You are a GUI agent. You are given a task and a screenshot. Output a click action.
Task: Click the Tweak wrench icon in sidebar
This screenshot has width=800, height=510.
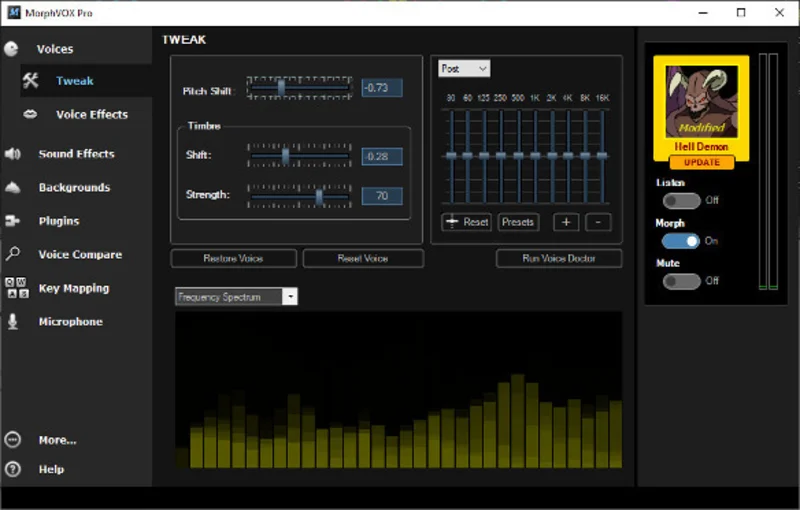(30, 81)
